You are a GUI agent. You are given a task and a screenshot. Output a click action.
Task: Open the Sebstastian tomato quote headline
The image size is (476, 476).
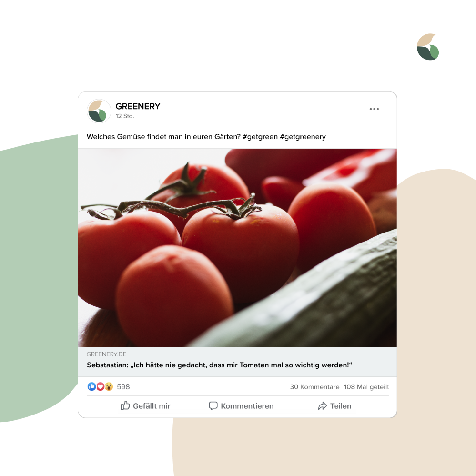[x=219, y=365]
